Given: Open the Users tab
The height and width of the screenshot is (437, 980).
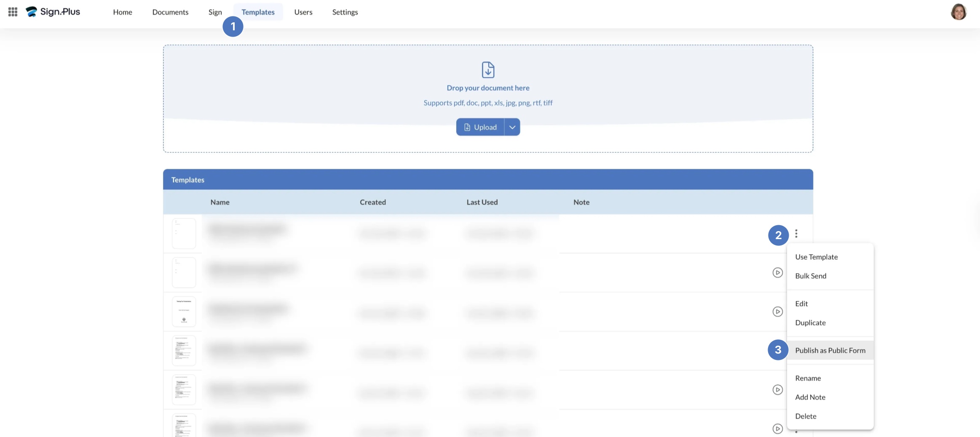Looking at the screenshot, I should (x=303, y=12).
